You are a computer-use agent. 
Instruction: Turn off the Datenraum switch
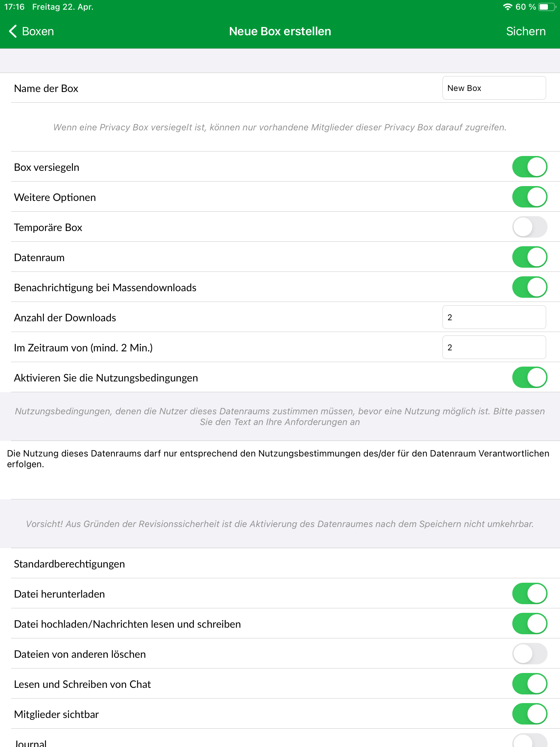[x=530, y=257]
